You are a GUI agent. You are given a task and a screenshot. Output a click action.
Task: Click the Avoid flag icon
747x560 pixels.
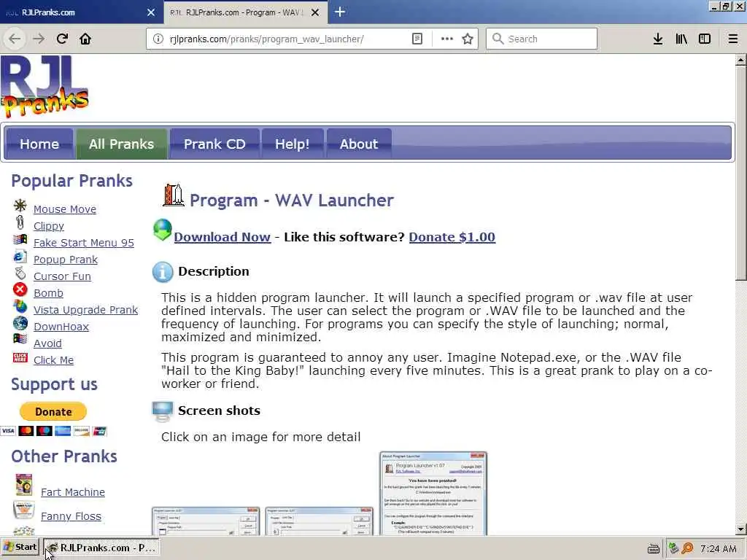pyautogui.click(x=20, y=339)
